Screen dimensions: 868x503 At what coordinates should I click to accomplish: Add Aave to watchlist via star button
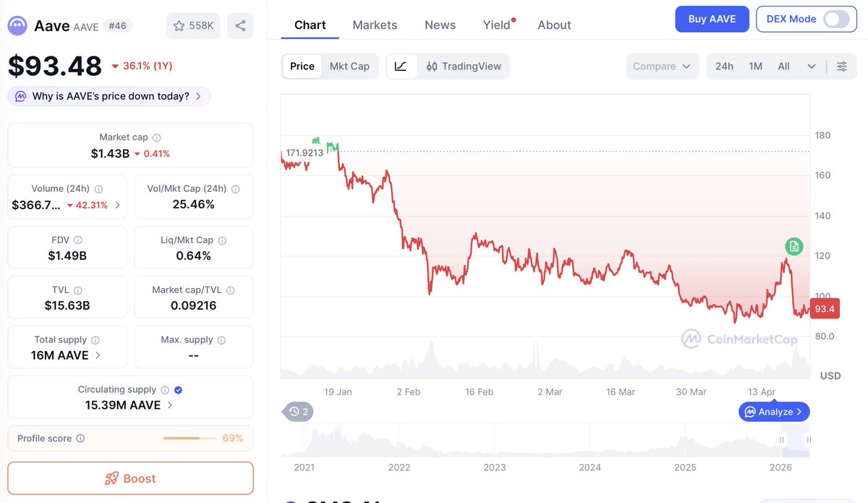(x=193, y=26)
